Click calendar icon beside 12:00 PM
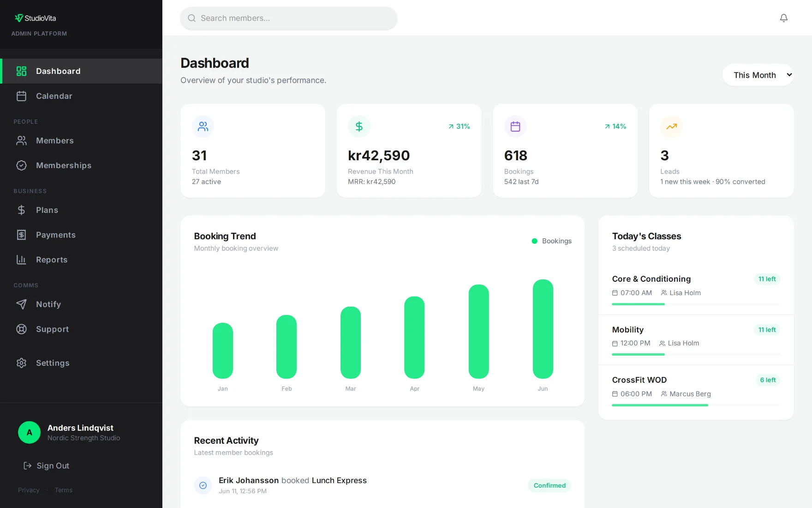This screenshot has height=508, width=812. coord(615,344)
